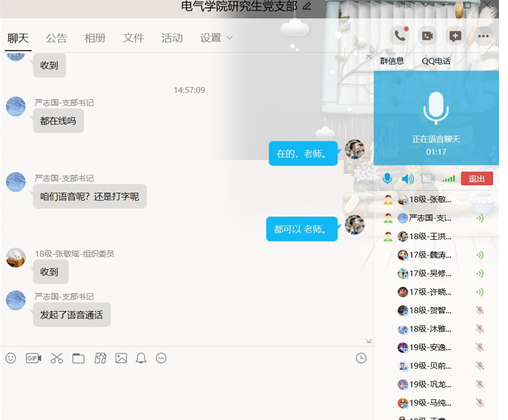Click the red 退出 button

477,179
